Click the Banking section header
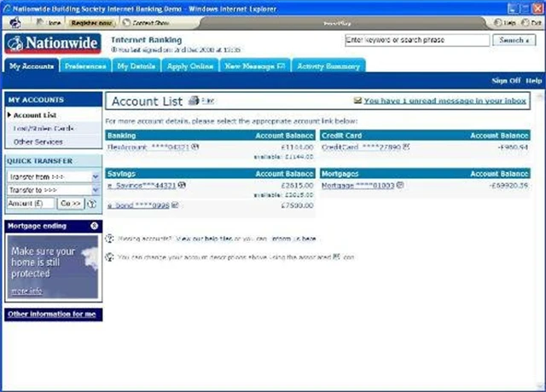Image resolution: width=546 pixels, height=392 pixels. point(211,135)
